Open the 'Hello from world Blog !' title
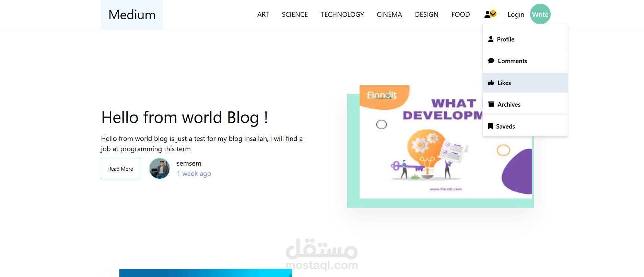644x277 pixels. 185,118
